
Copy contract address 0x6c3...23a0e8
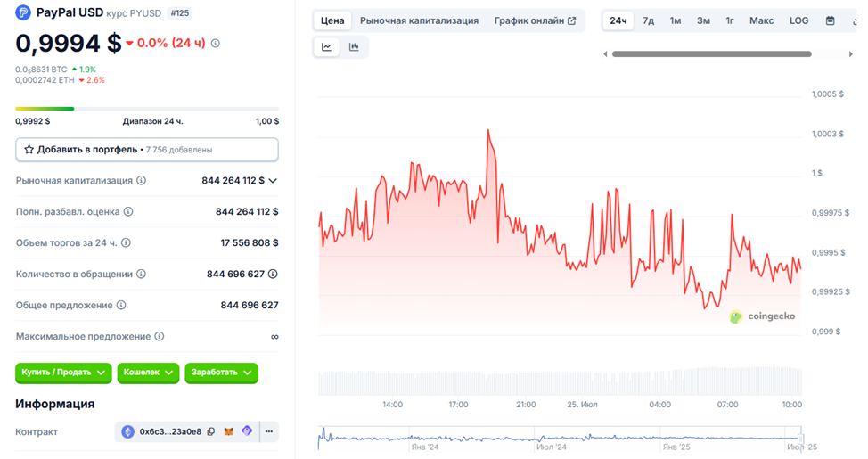[x=211, y=432]
